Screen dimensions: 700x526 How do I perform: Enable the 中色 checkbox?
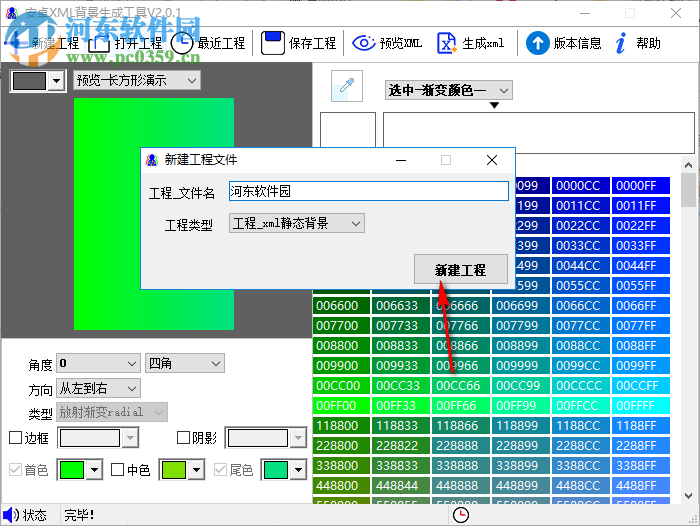click(x=117, y=469)
